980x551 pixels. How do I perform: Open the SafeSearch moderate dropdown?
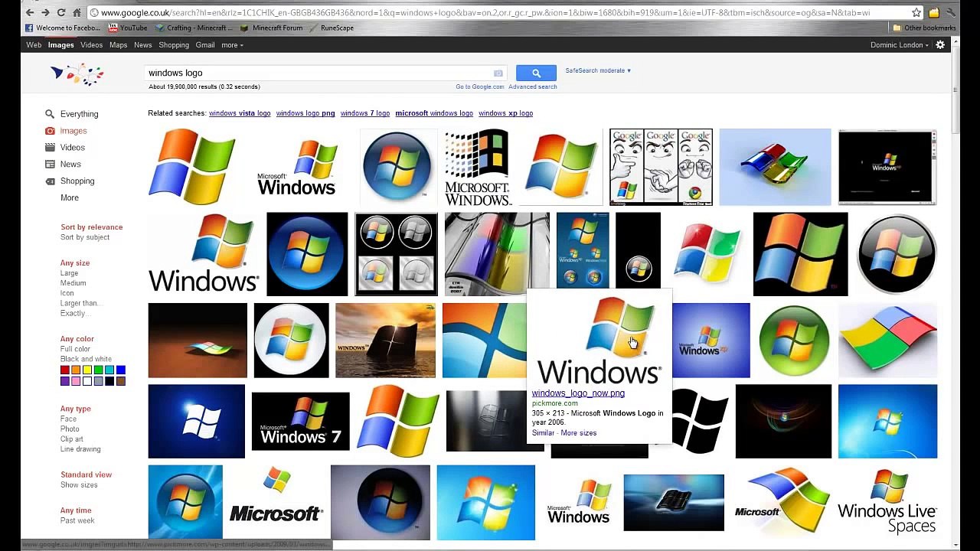tap(598, 70)
